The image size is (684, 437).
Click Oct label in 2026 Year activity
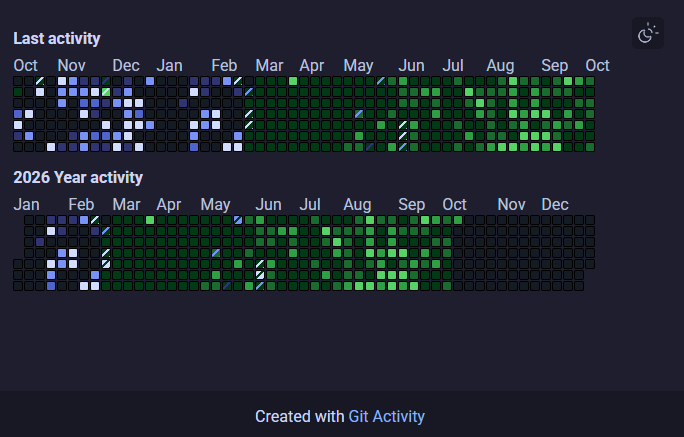click(x=455, y=205)
